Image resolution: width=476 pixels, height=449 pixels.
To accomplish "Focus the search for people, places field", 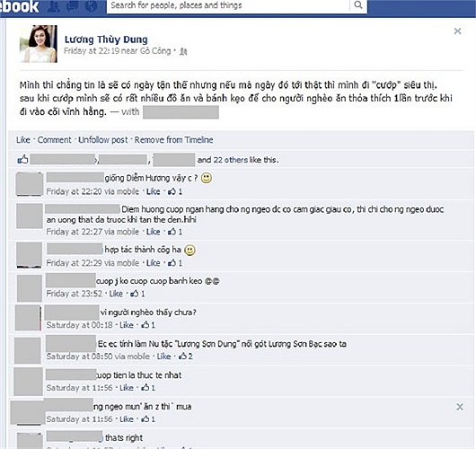I will click(x=228, y=5).
